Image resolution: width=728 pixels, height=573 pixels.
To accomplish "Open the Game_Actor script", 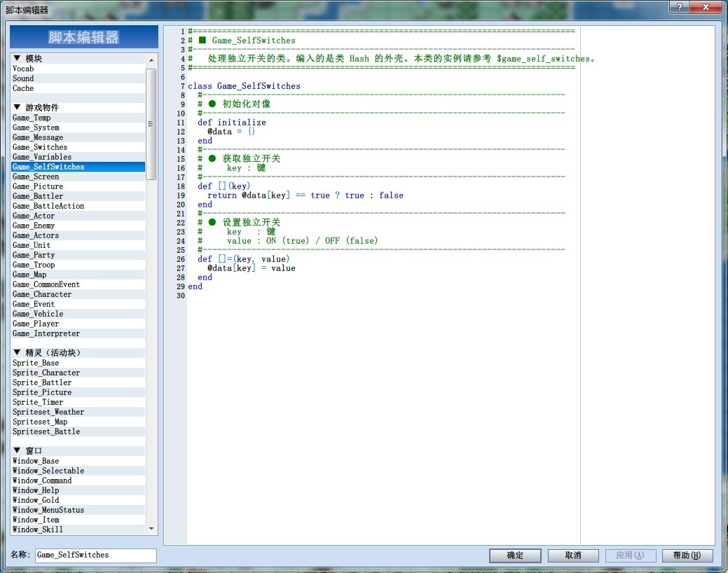I will click(78, 216).
